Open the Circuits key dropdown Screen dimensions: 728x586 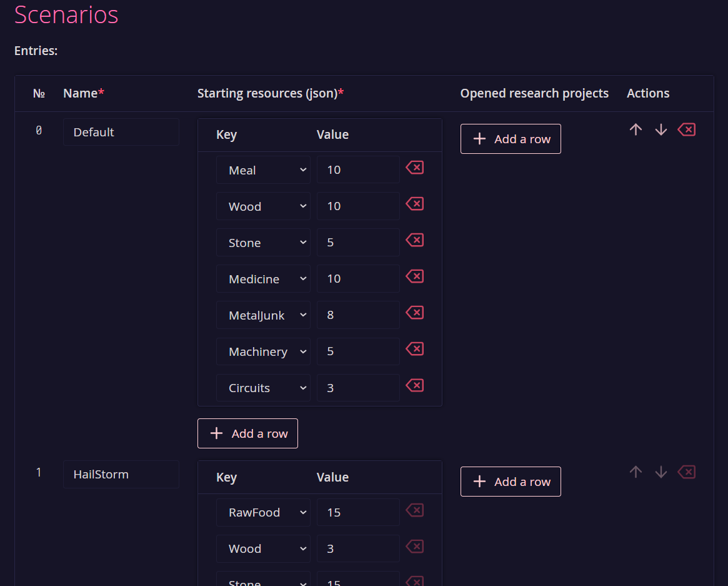click(x=263, y=388)
